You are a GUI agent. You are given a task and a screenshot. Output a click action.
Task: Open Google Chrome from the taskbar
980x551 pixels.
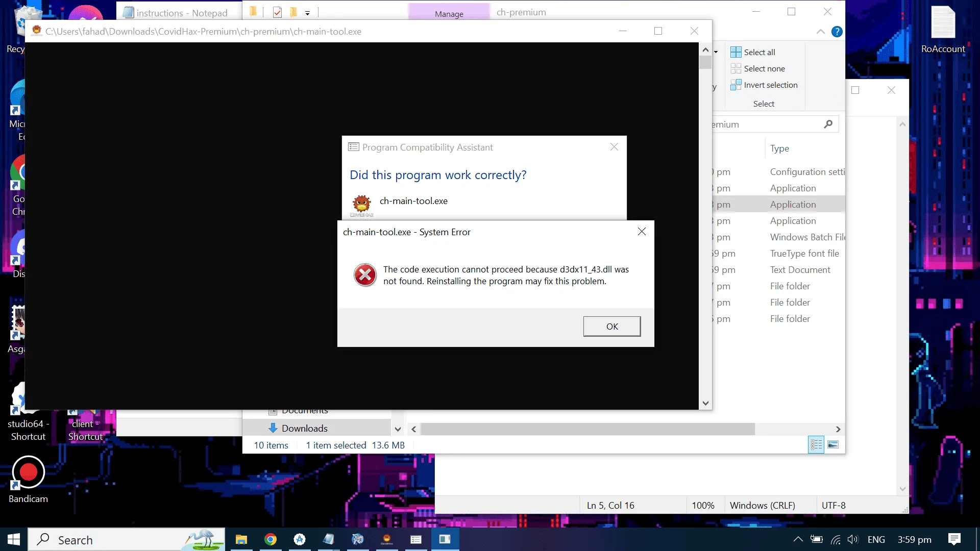coord(271,539)
